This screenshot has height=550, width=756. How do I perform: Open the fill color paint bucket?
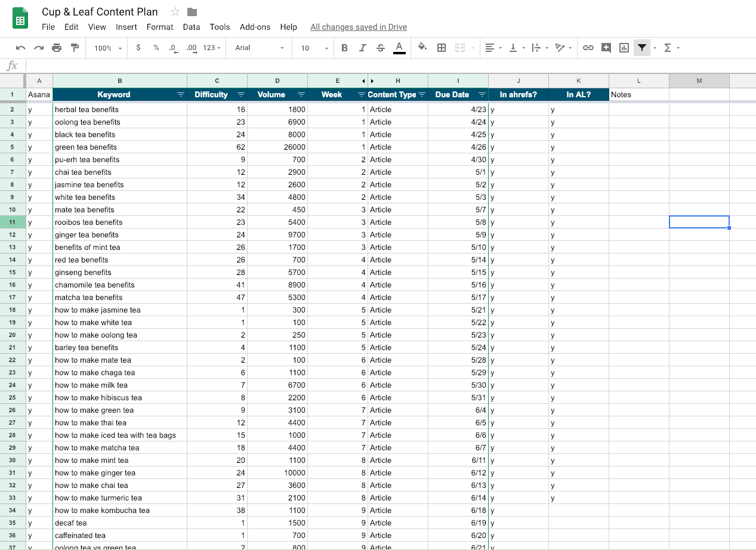(422, 48)
